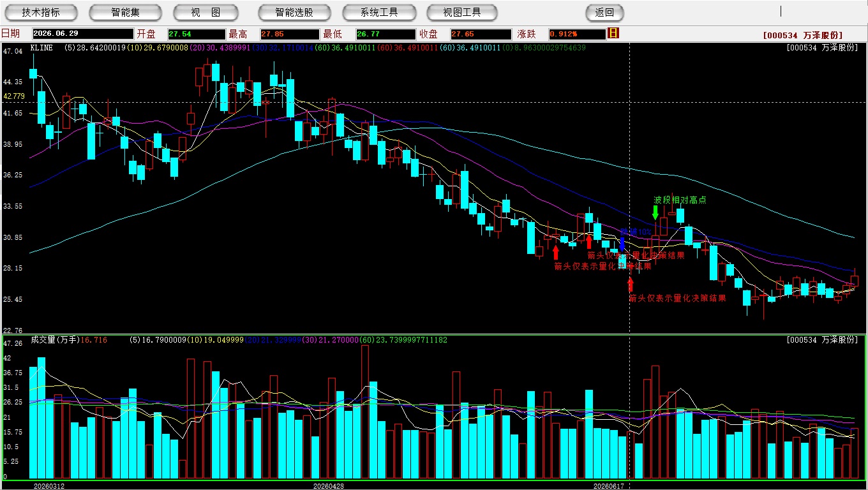Click the 涨跌 value 0.912%
The image size is (868, 490).
tap(577, 34)
